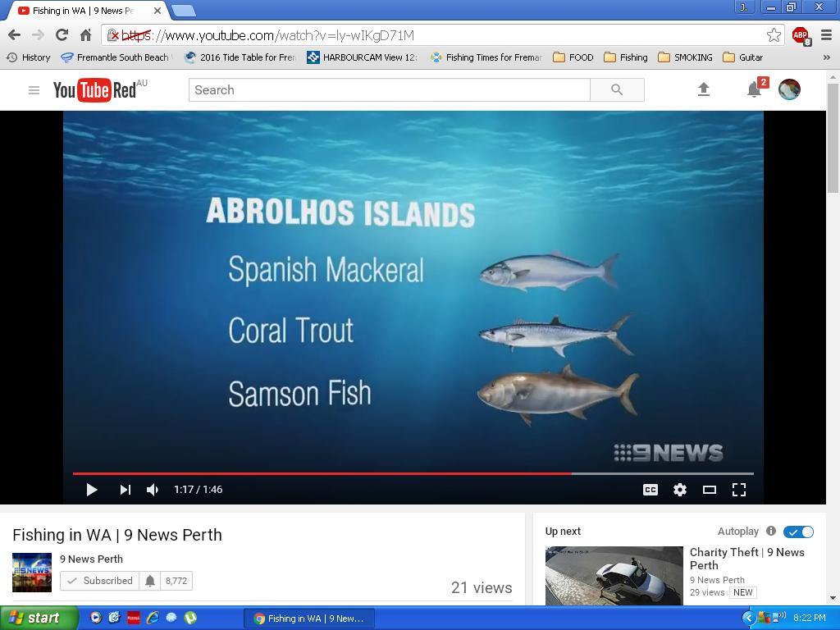Screen dimensions: 840x630
Task: Open the hamburger guide menu
Action: pos(34,90)
